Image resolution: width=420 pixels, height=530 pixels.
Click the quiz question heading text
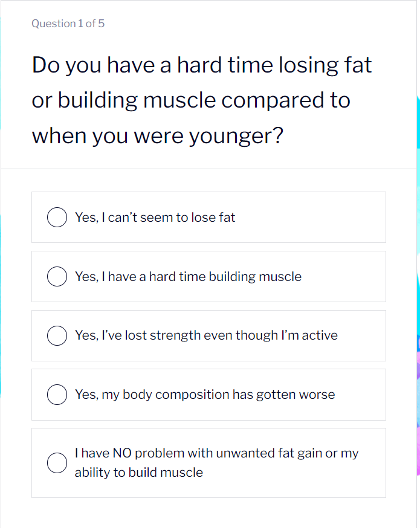pos(201,100)
